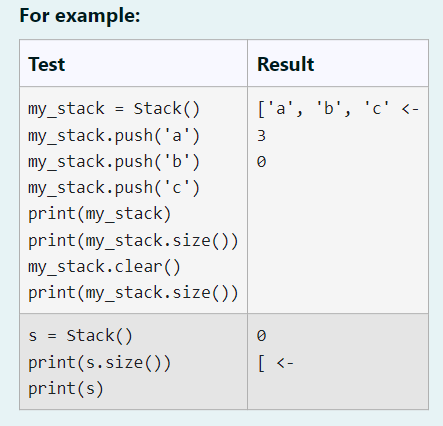Click the result "[ <-" text
The height and width of the screenshot is (426, 443).
(x=275, y=363)
